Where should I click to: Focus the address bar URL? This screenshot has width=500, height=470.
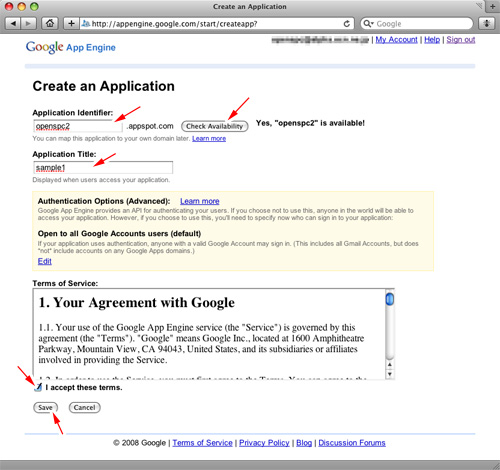click(213, 24)
